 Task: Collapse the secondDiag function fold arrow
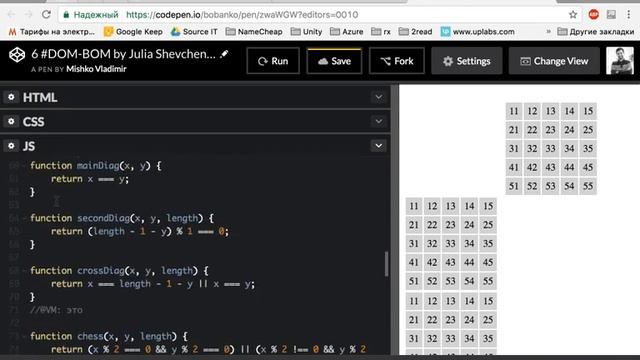(x=24, y=218)
